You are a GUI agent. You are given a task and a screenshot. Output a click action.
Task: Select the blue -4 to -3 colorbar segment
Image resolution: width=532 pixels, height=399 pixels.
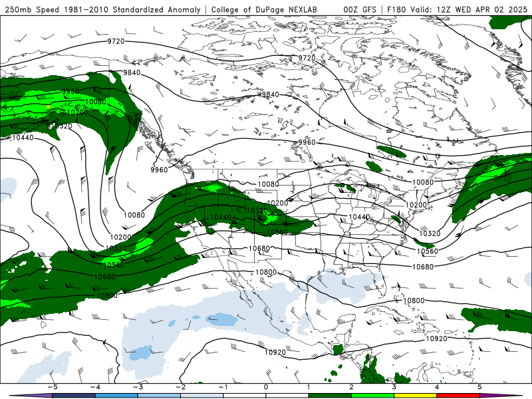pos(116,396)
